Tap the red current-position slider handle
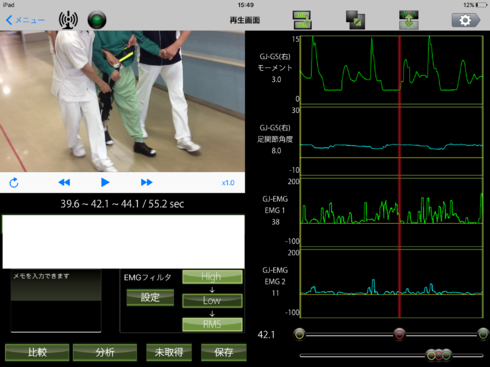This screenshot has width=490, height=367. pyautogui.click(x=399, y=334)
